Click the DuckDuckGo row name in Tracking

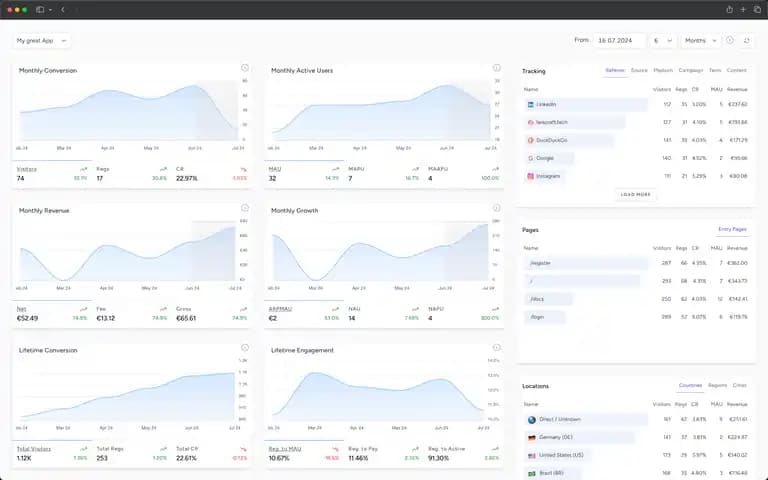(x=552, y=140)
